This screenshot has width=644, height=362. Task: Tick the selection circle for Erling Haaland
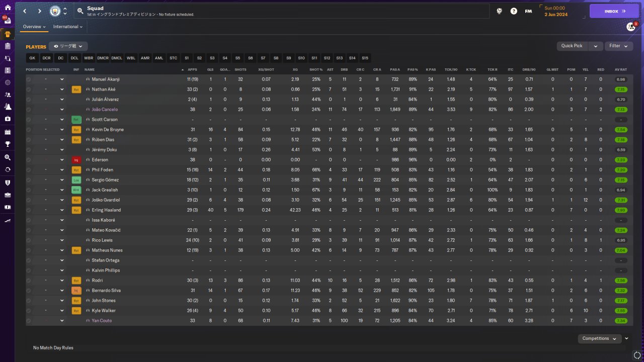(29, 210)
